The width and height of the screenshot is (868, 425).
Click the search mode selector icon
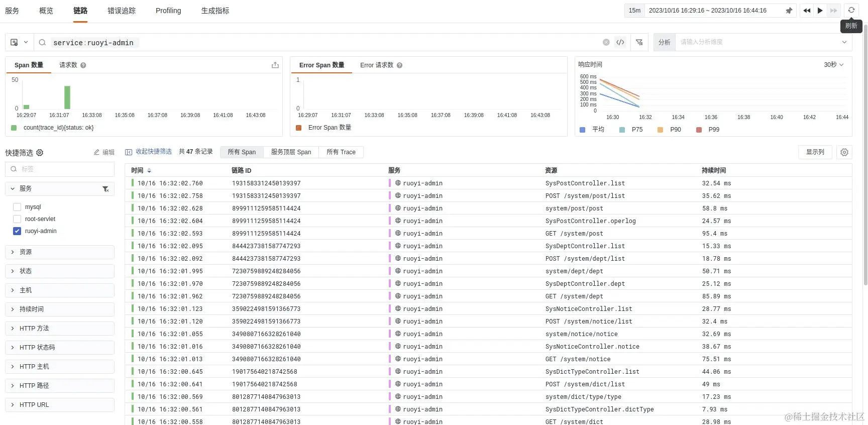pyautogui.click(x=14, y=42)
